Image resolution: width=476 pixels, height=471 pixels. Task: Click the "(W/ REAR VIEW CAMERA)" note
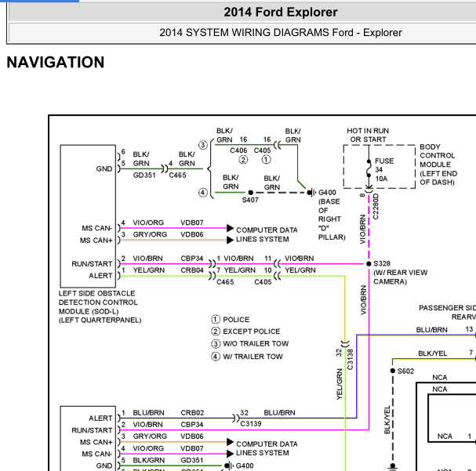click(400, 277)
